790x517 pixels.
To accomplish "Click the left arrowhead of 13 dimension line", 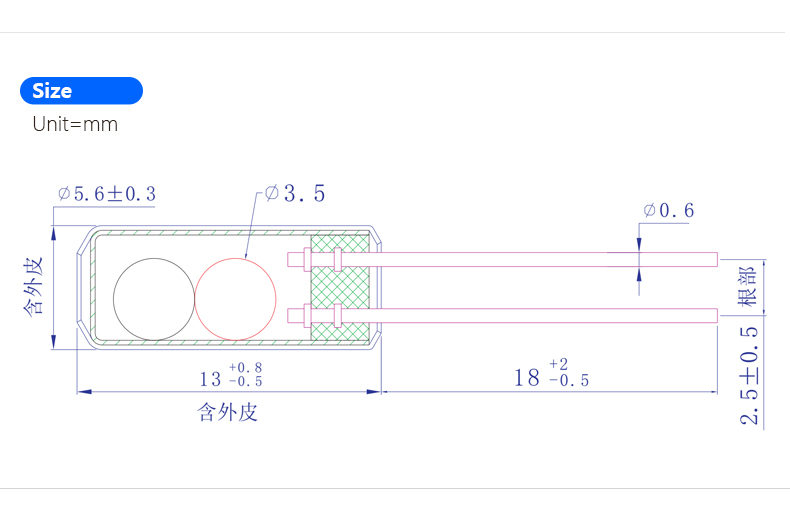I will 85,392.
